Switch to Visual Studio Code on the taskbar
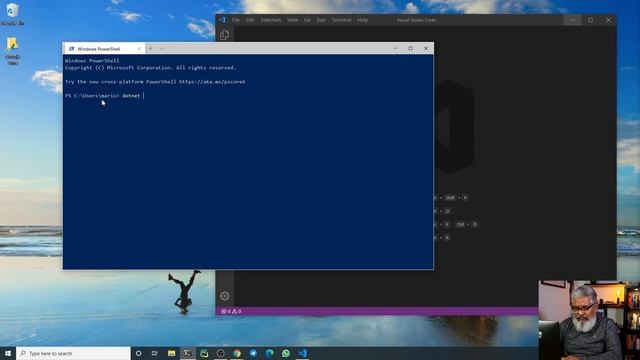The image size is (640, 360). (302, 353)
